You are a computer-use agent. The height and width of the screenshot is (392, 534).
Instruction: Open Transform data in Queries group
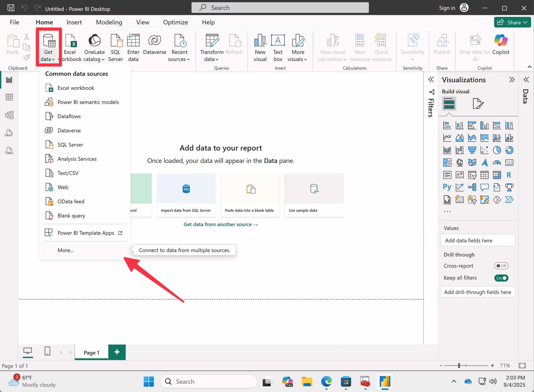212,47
